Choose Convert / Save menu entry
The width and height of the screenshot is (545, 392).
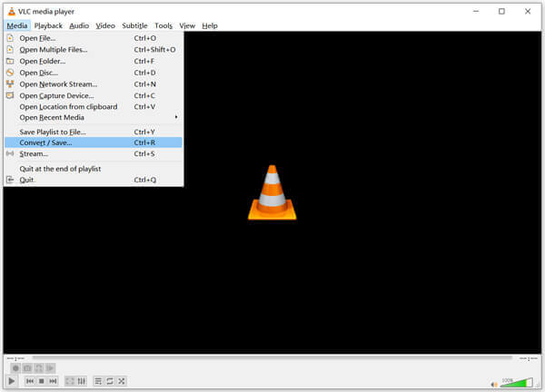coord(94,142)
